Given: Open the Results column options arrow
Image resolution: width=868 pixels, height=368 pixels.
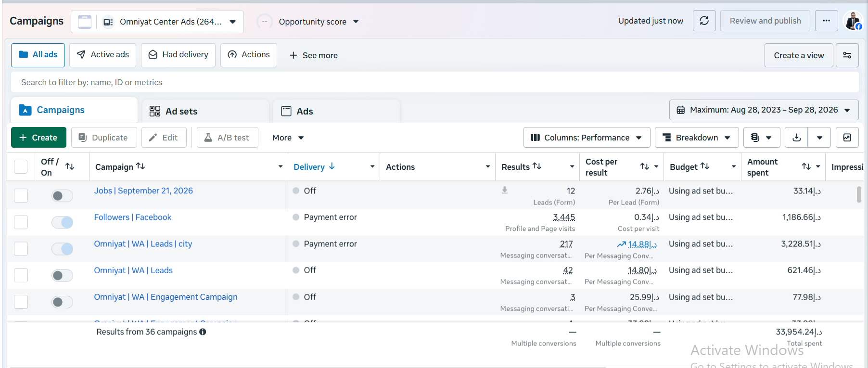Looking at the screenshot, I should 572,166.
